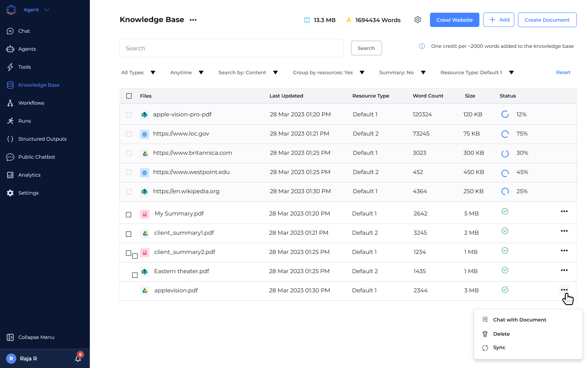
Task: Open Knowledge Base title options ellipsis
Action: coord(193,20)
